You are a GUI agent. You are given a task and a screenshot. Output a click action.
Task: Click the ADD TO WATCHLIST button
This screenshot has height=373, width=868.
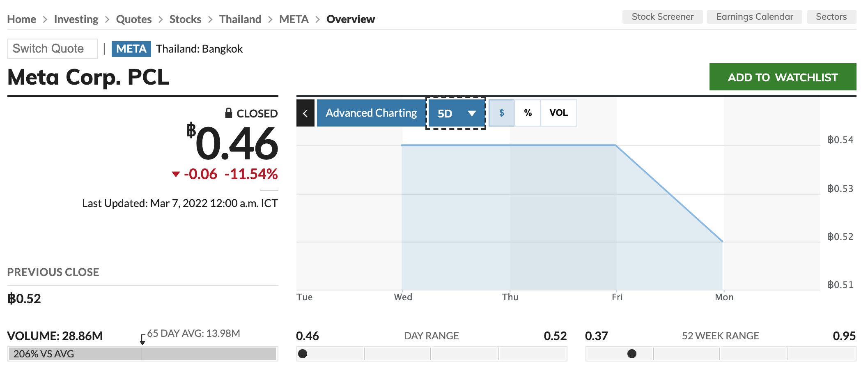(x=783, y=77)
